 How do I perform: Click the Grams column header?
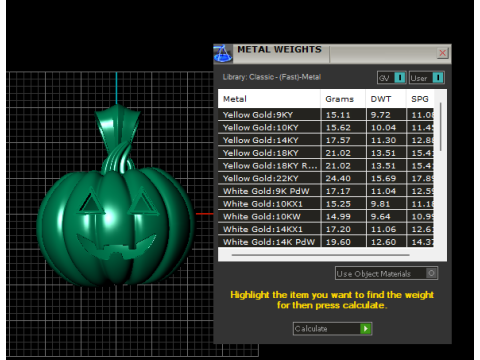pyautogui.click(x=343, y=99)
